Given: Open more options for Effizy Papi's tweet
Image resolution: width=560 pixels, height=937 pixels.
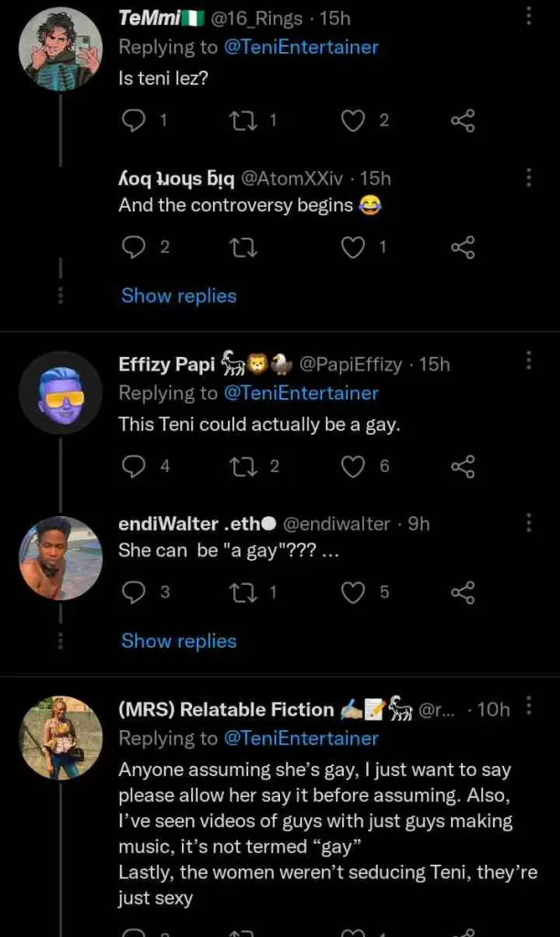Looking at the screenshot, I should [528, 361].
